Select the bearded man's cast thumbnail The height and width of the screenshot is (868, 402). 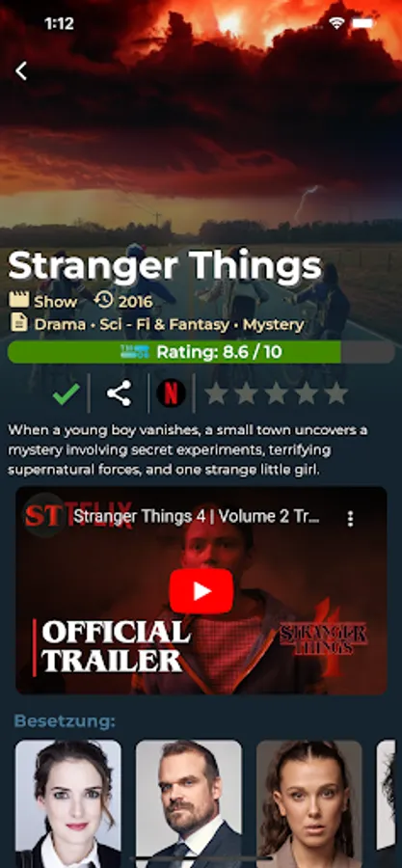click(x=189, y=803)
